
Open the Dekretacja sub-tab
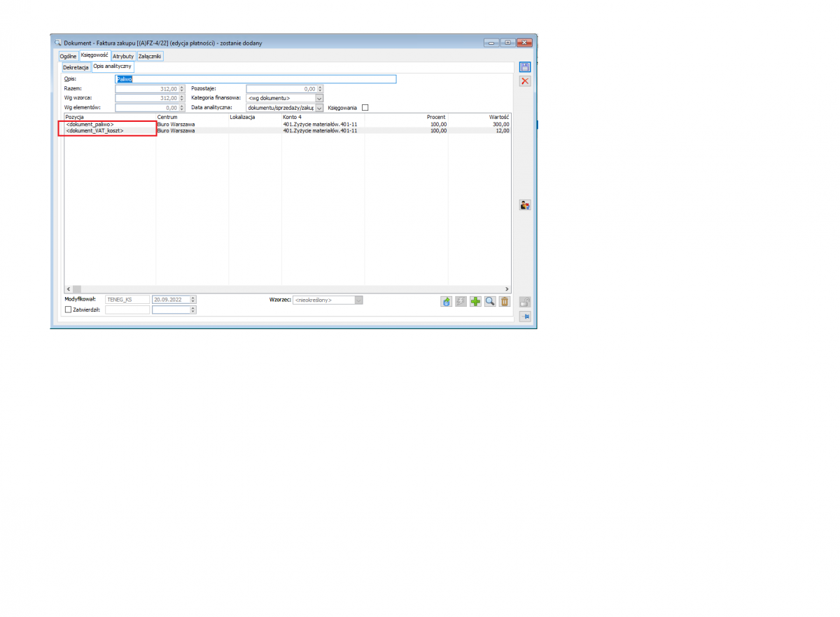click(x=76, y=67)
